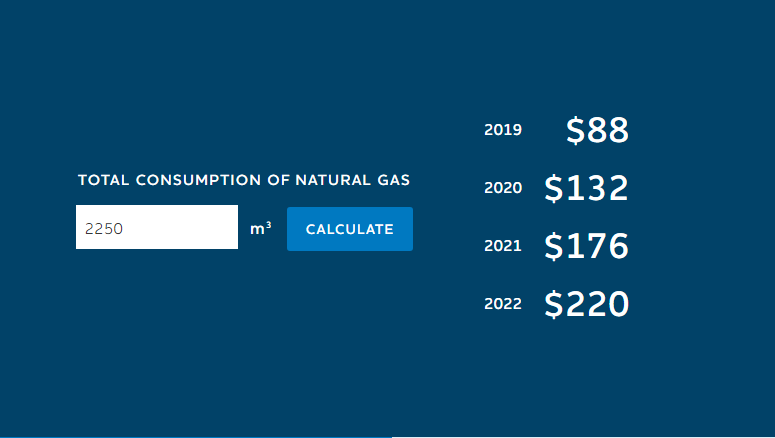Select the 2019 year label
Image resolution: width=775 pixels, height=438 pixels.
[503, 130]
